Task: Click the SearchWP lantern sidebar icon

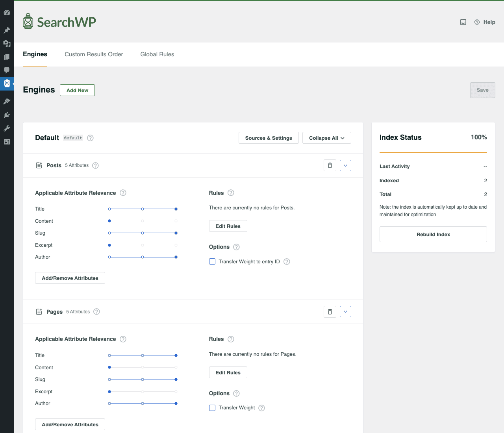Action: coord(7,83)
